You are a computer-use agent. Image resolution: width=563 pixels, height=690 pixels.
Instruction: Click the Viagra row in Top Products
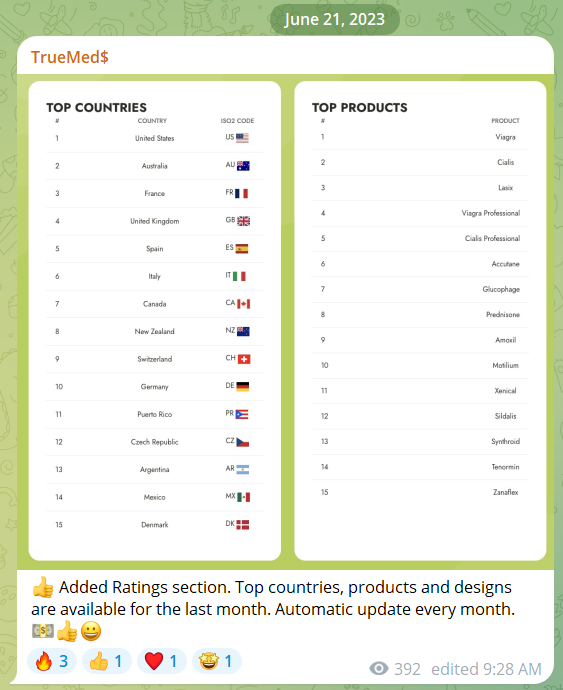click(x=420, y=137)
